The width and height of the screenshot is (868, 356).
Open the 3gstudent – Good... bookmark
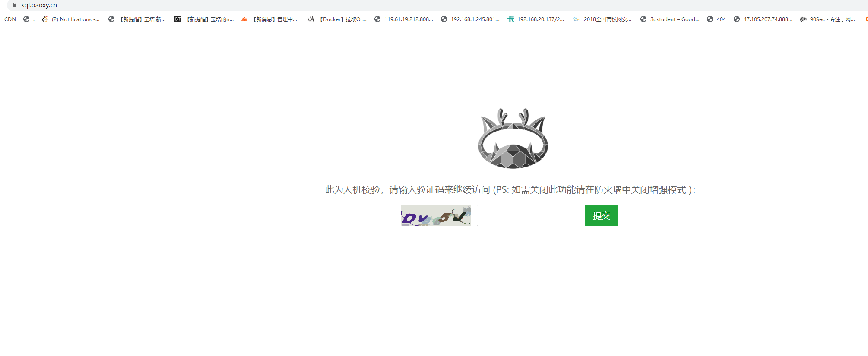click(670, 19)
